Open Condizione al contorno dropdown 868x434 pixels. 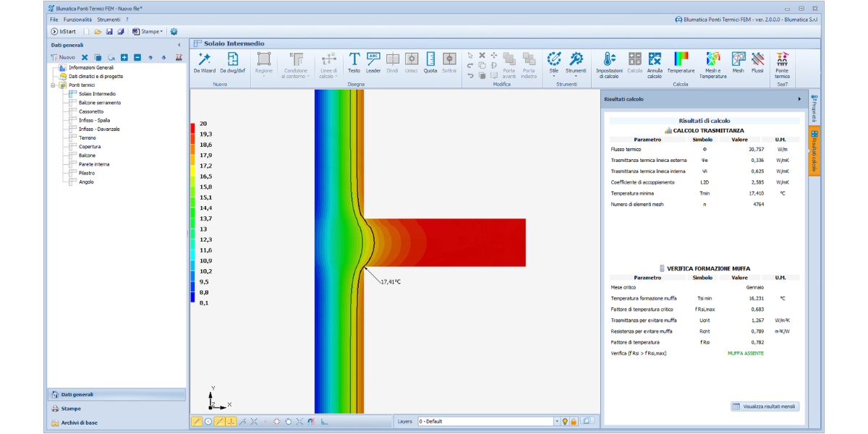click(x=295, y=65)
